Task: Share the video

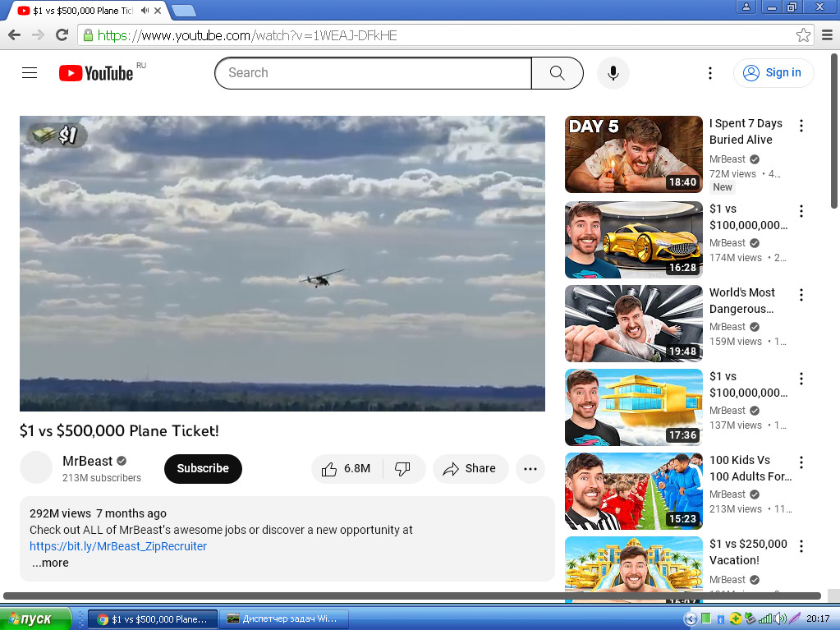Action: point(470,469)
